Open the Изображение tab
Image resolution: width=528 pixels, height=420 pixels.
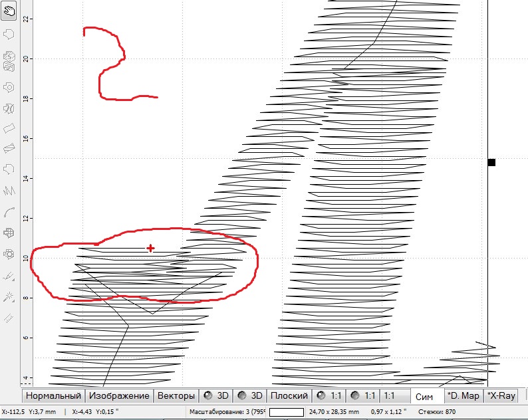click(119, 396)
